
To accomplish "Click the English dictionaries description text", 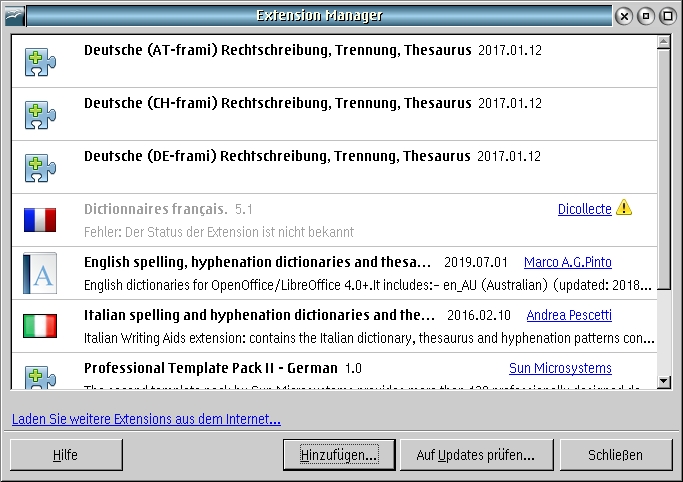I will click(x=368, y=285).
